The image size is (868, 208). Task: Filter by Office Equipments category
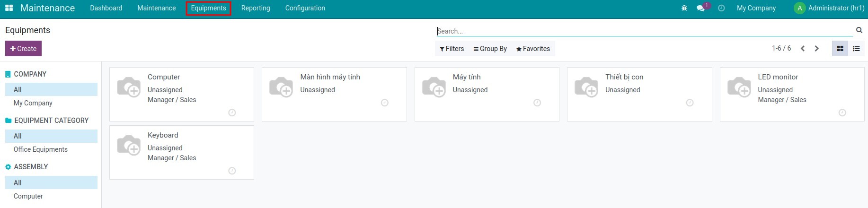(41, 149)
